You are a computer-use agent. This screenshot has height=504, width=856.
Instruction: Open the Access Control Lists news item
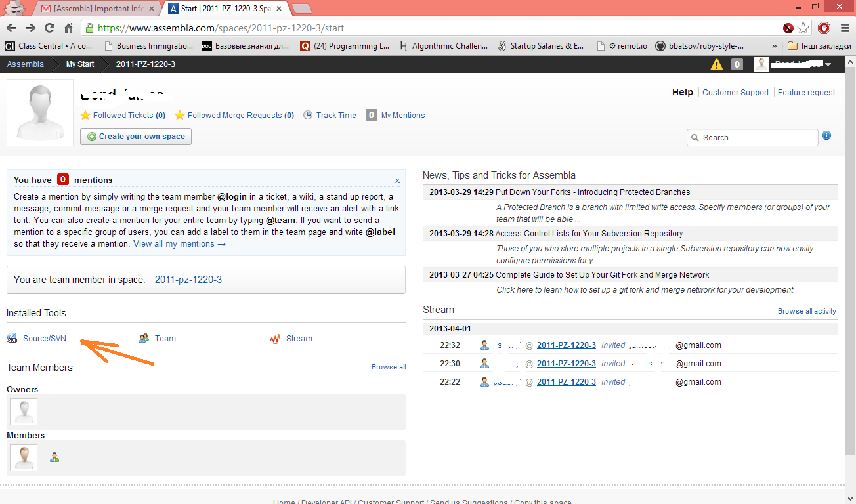pos(589,234)
